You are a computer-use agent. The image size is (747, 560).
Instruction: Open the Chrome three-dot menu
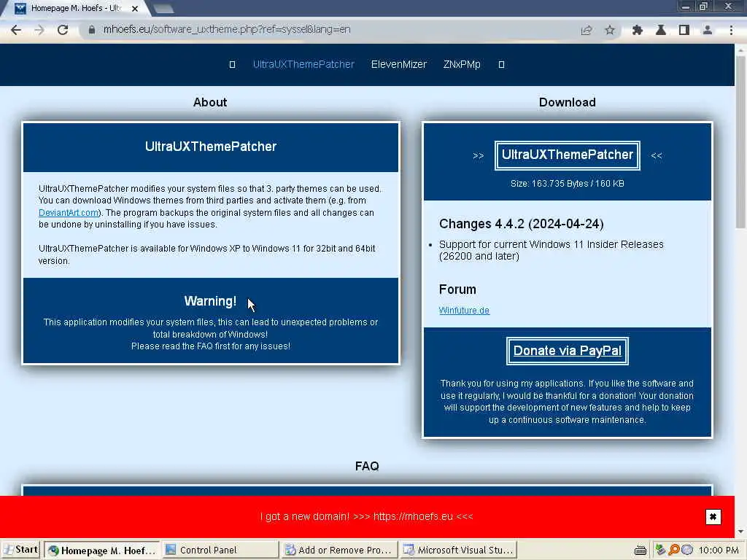pos(731,30)
